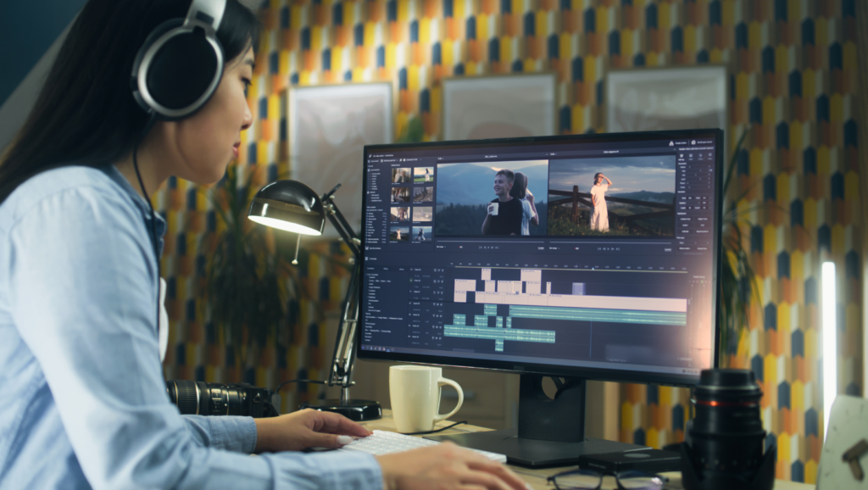This screenshot has width=868, height=490.
Task: Expand the first folder in the left media tree
Action: click(x=370, y=170)
